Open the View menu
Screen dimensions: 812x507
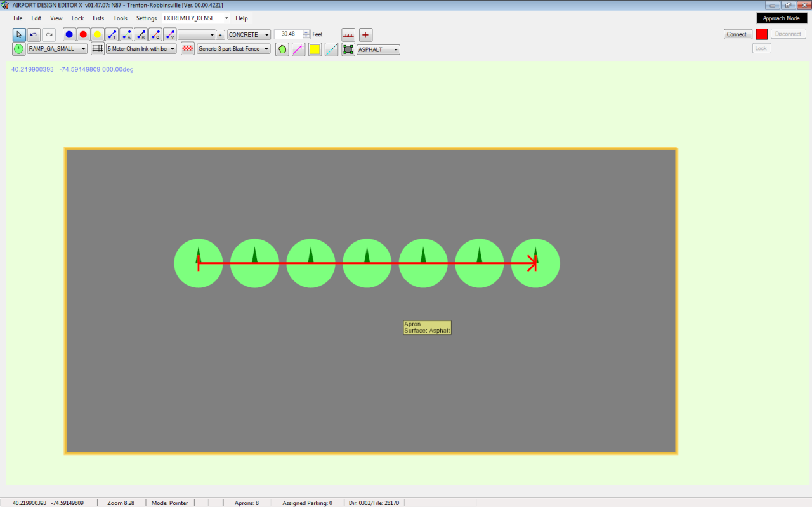pyautogui.click(x=56, y=18)
